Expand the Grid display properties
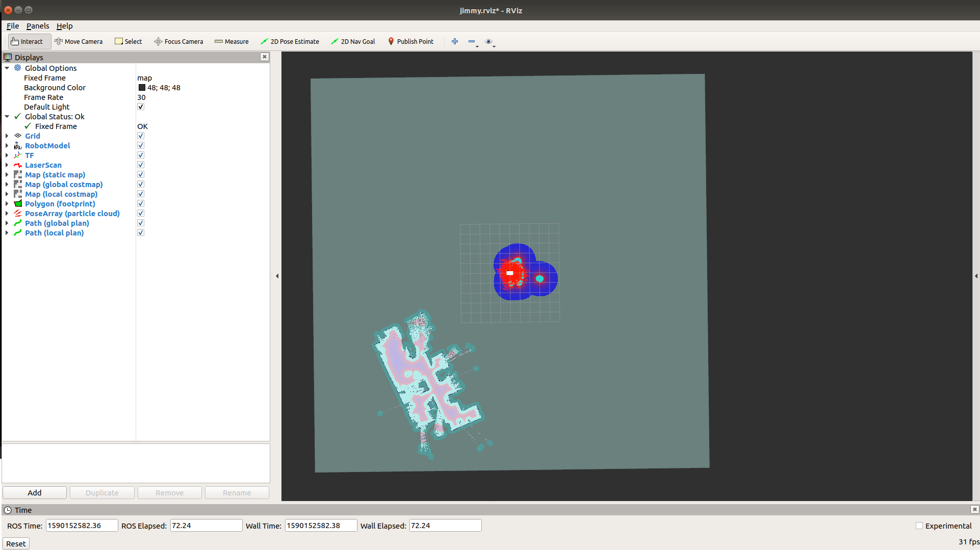The height and width of the screenshot is (550, 980). click(7, 136)
